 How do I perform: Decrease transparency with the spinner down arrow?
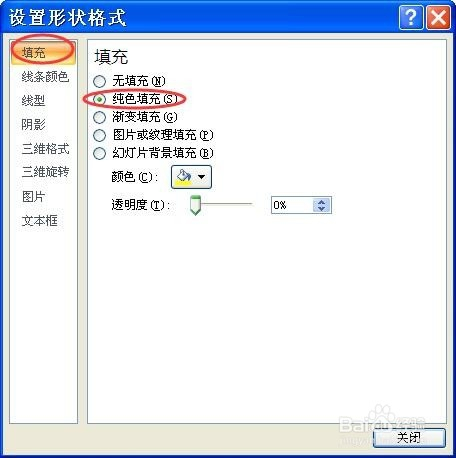tap(321, 209)
